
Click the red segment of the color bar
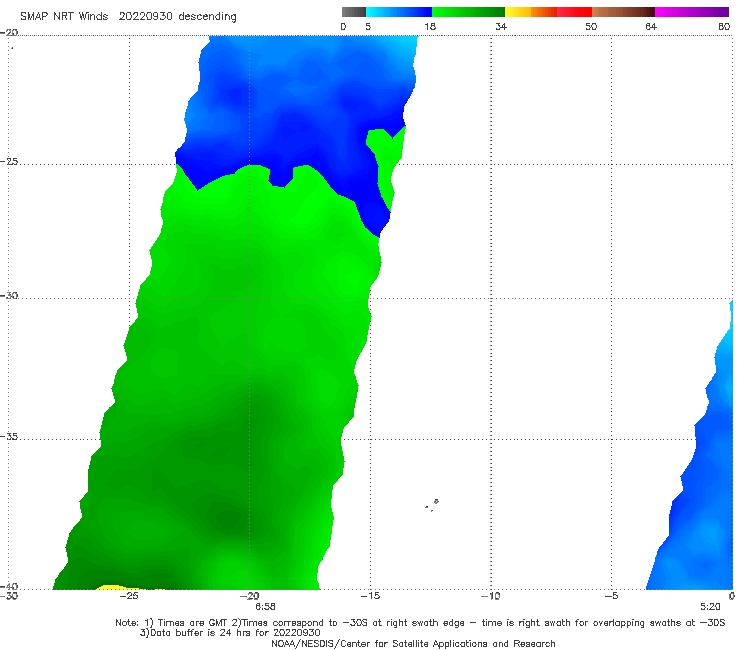click(x=574, y=12)
